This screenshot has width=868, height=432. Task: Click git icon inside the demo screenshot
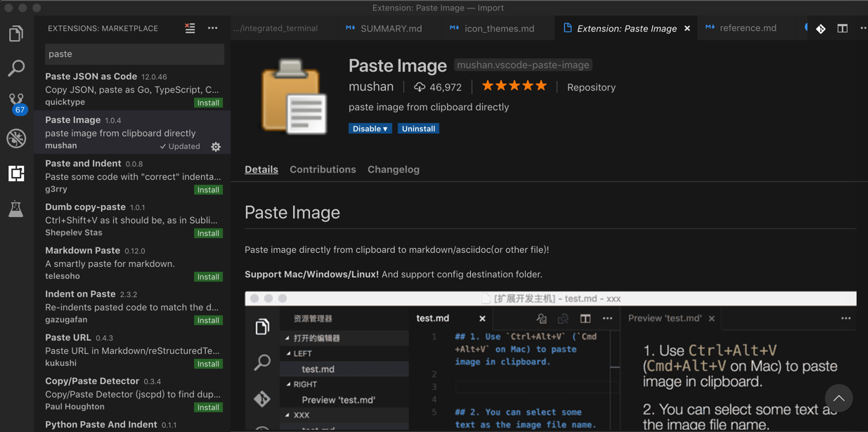pos(262,398)
